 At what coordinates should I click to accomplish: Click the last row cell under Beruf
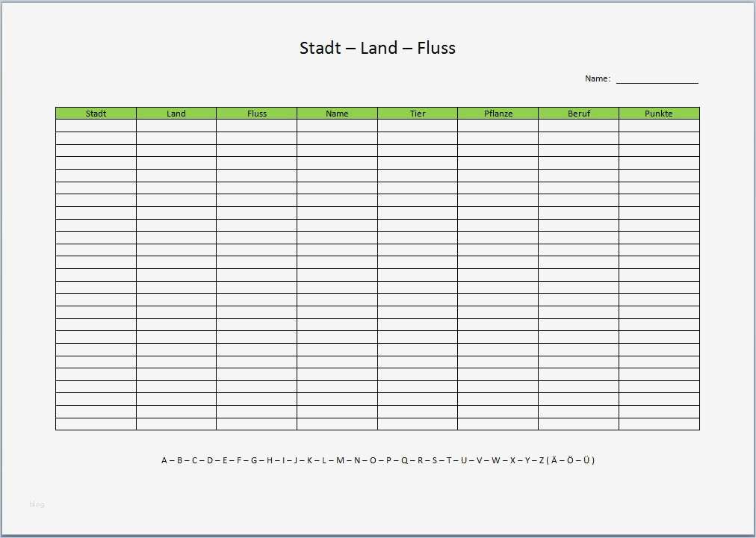[578, 424]
